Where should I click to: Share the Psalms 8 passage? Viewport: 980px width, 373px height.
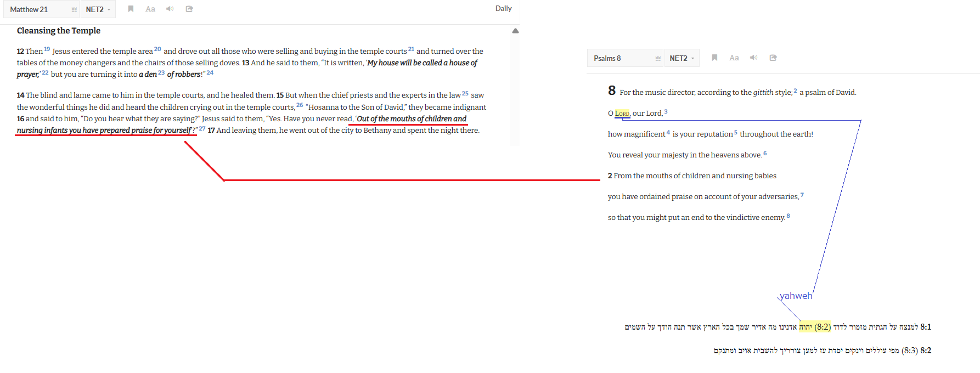point(773,58)
